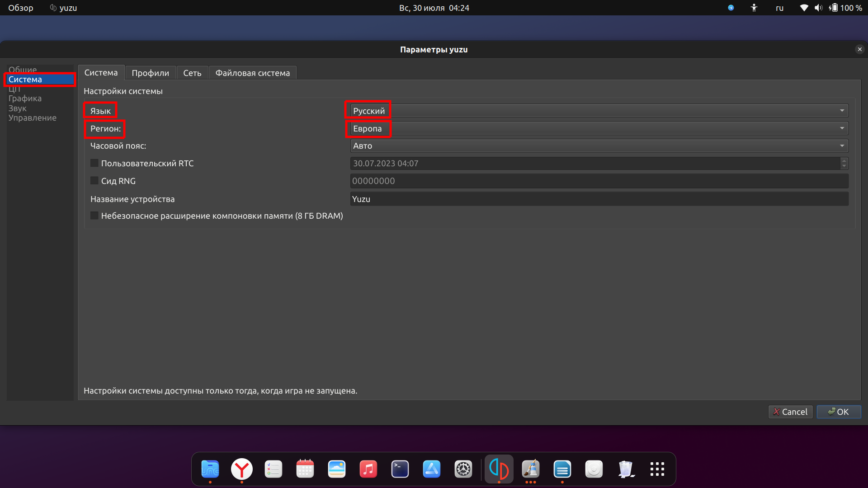Switch the ru keyboard layout indicator
This screenshot has height=488, width=868.
[780, 8]
